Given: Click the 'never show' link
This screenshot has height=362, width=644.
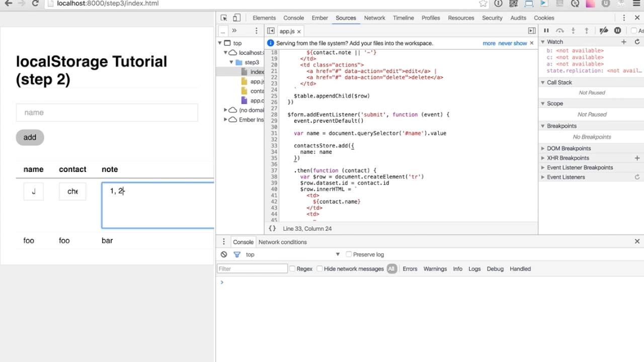Looking at the screenshot, I should point(513,43).
